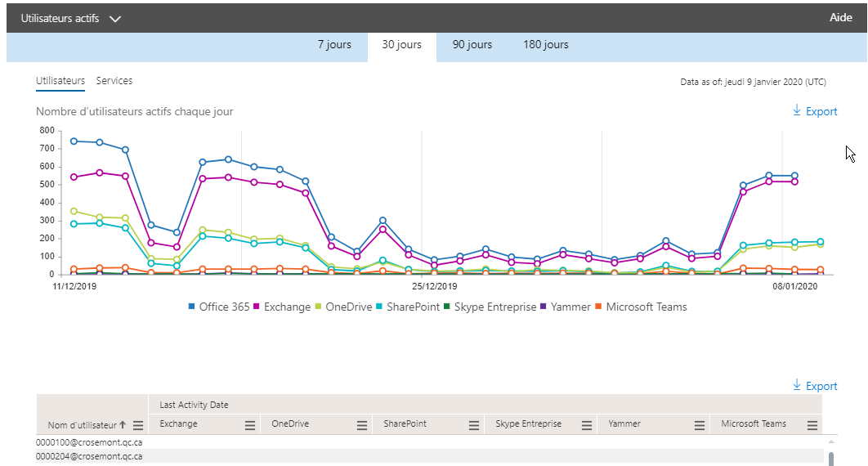Image resolution: width=868 pixels, height=466 pixels.
Task: Expand the Utilisateurs actifs report dropdown
Action: (114, 19)
